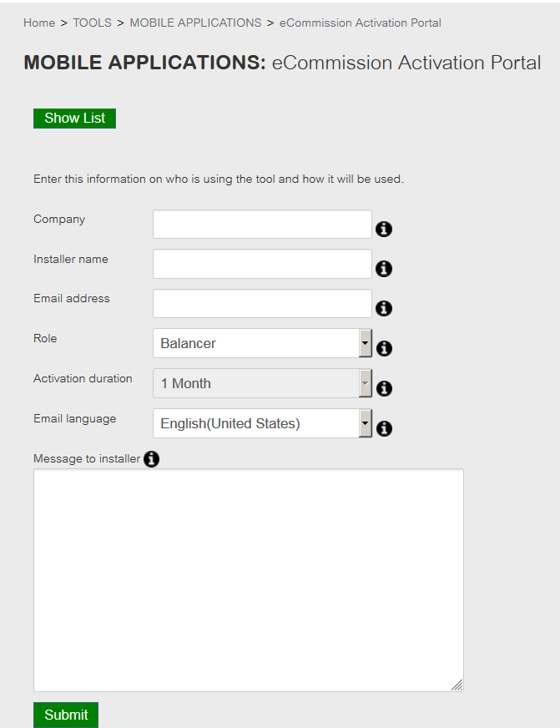The image size is (560, 728).
Task: Click info icon beside Email language dropdown
Action: point(384,428)
